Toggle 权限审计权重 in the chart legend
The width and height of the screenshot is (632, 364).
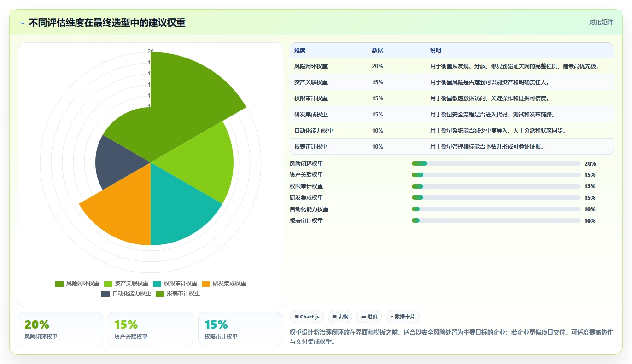175,283
